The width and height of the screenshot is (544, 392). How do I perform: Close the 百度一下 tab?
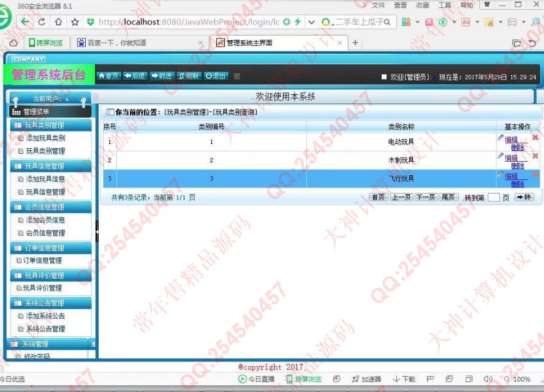coord(200,43)
